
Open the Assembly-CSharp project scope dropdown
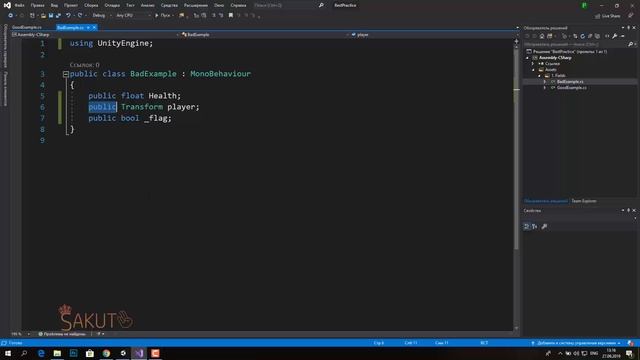95,35
